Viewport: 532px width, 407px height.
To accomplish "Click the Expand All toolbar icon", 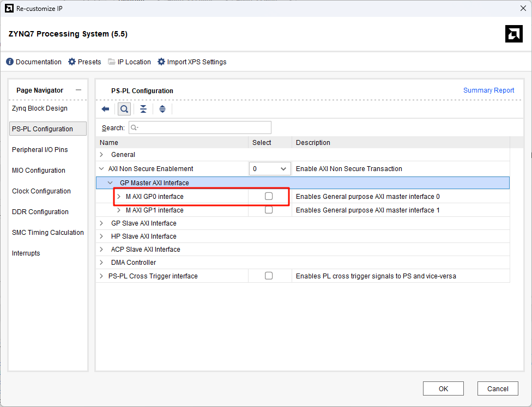I will coord(162,109).
